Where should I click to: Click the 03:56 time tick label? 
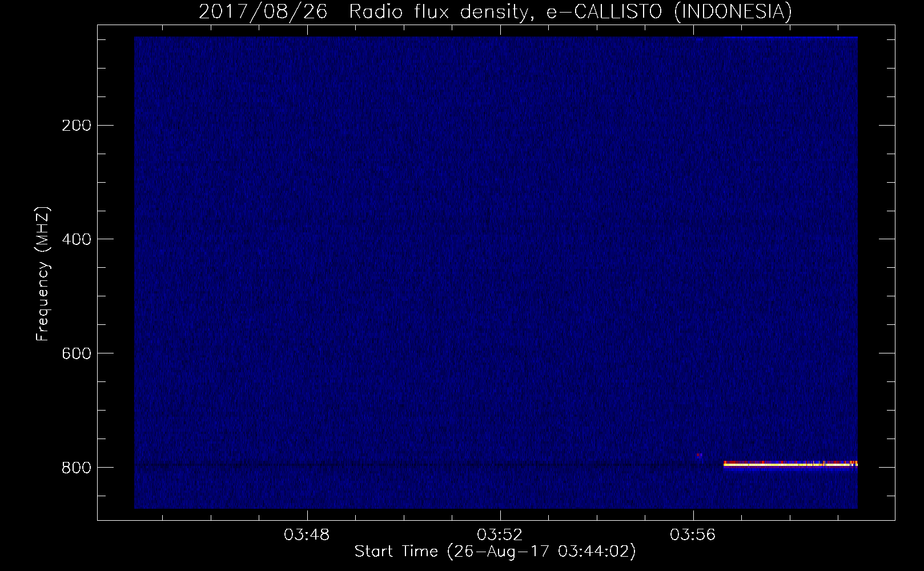pos(693,535)
